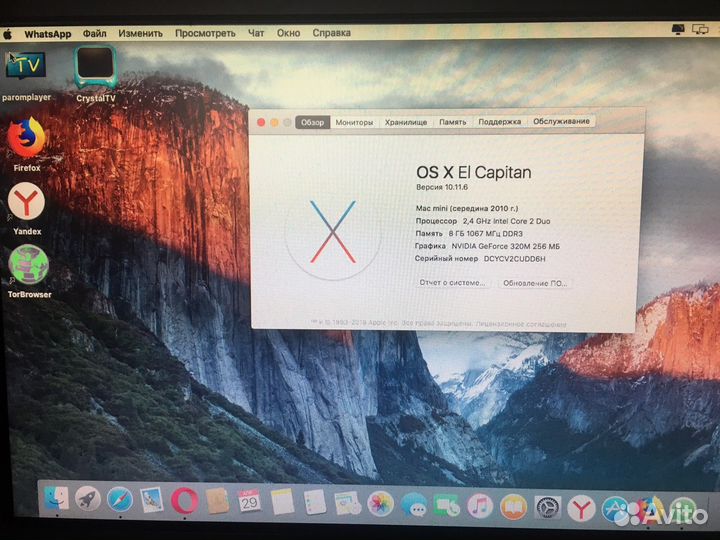Open the Чат menu

[x=256, y=33]
